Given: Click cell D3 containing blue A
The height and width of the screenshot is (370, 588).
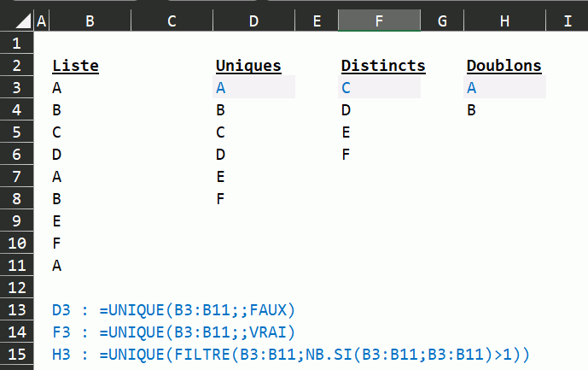Looking at the screenshot, I should click(253, 87).
